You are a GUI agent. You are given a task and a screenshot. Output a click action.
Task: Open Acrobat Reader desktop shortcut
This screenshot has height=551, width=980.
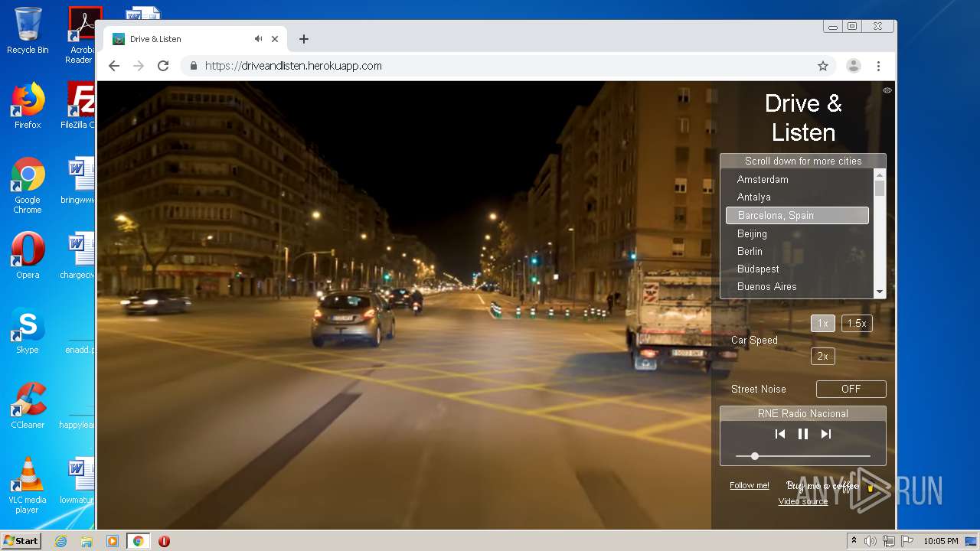pos(81,35)
